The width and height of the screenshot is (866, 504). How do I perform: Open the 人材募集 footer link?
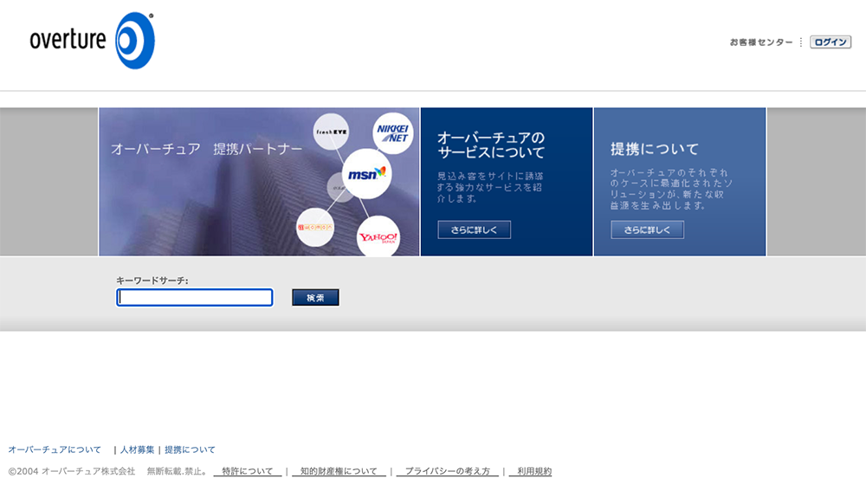[138, 450]
